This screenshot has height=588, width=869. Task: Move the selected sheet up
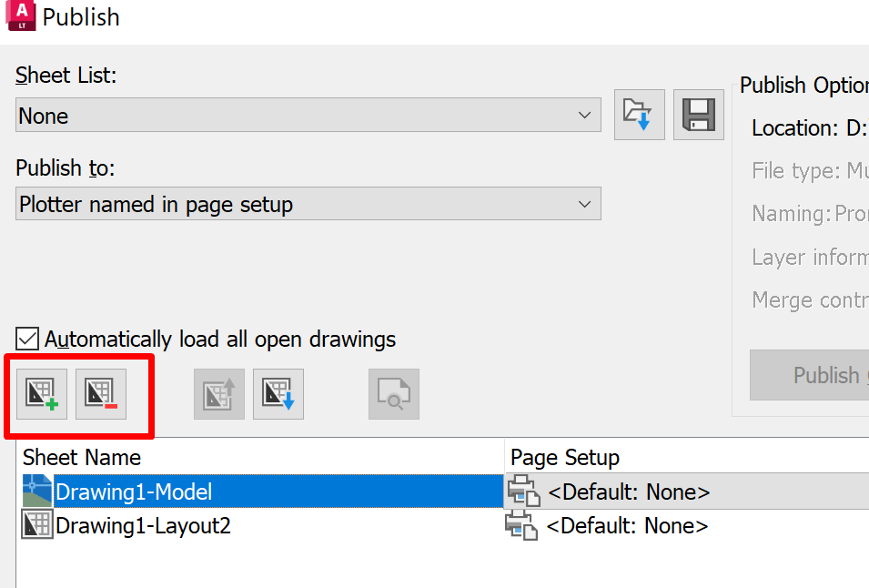[218, 394]
